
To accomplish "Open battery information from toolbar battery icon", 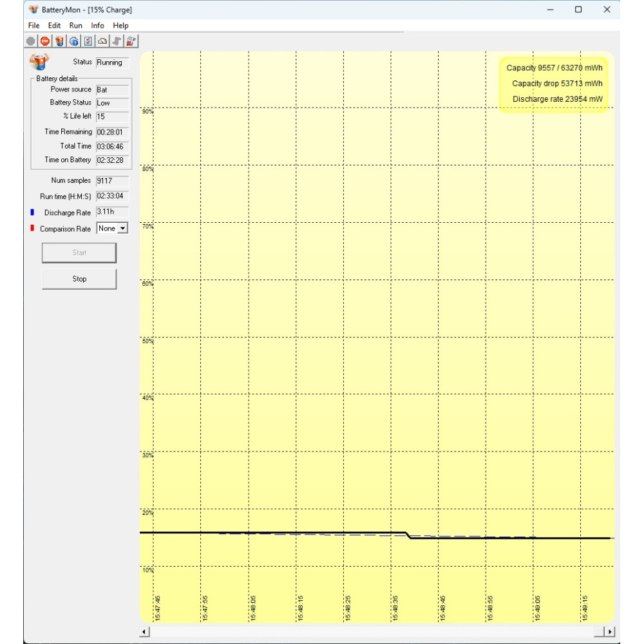I will (x=59, y=41).
